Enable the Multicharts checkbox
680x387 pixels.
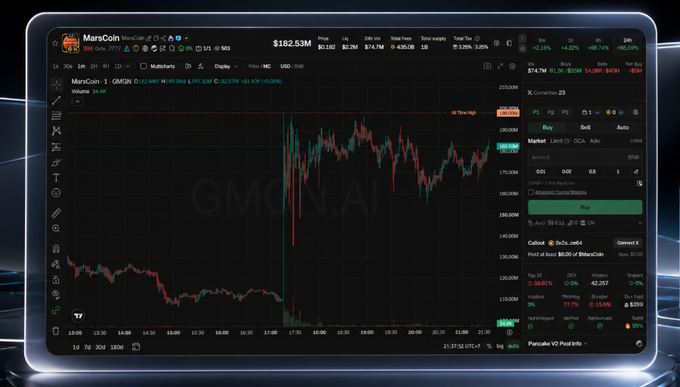coord(144,66)
